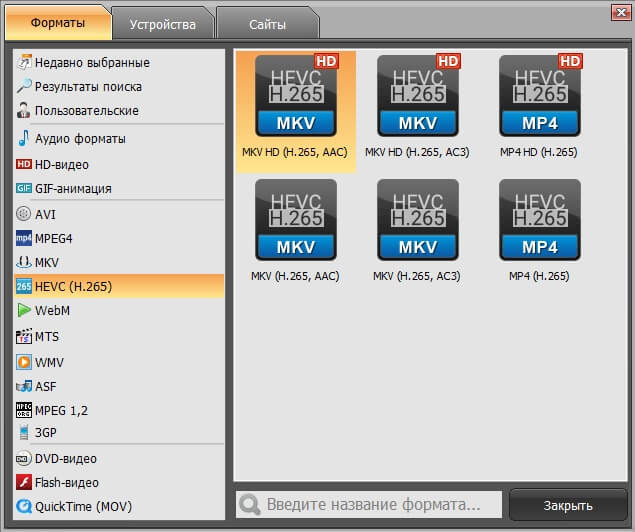The image size is (635, 532).
Task: Click the MKV (H.265, AAC) caption
Action: (295, 276)
